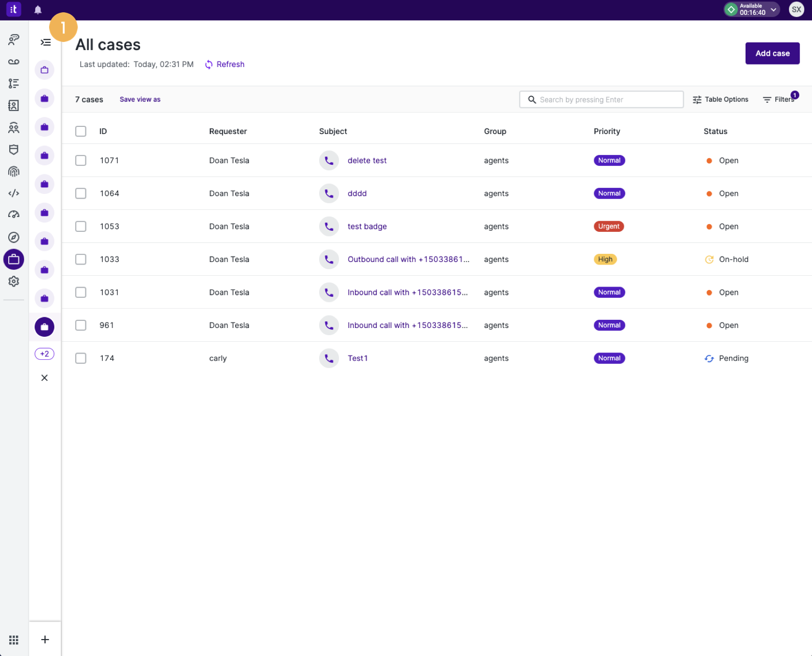This screenshot has height=656, width=812.
Task: Open the voicemail sidebar icon
Action: [x=14, y=61]
